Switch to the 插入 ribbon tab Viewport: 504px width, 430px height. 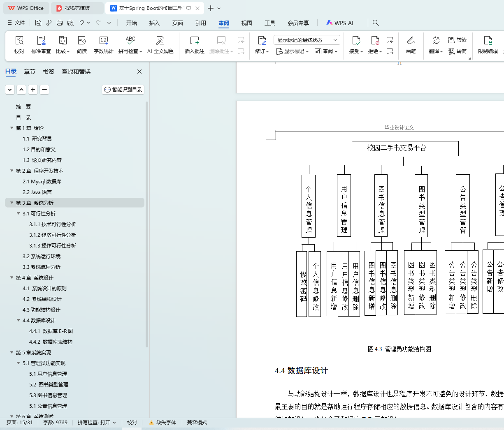click(x=155, y=23)
